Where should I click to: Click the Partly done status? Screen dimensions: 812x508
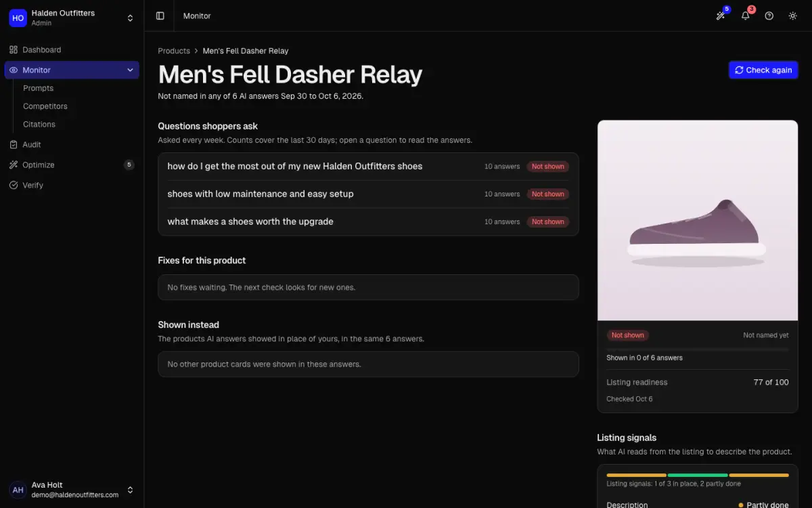(763, 505)
